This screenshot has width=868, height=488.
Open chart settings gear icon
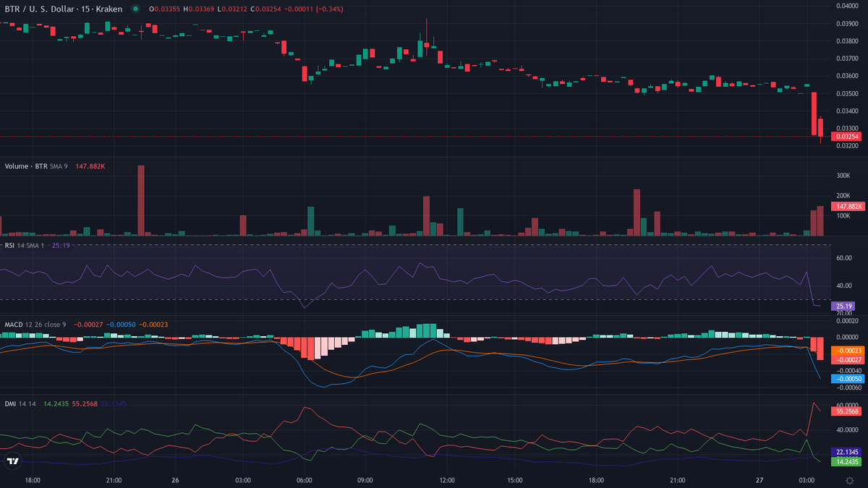849,479
